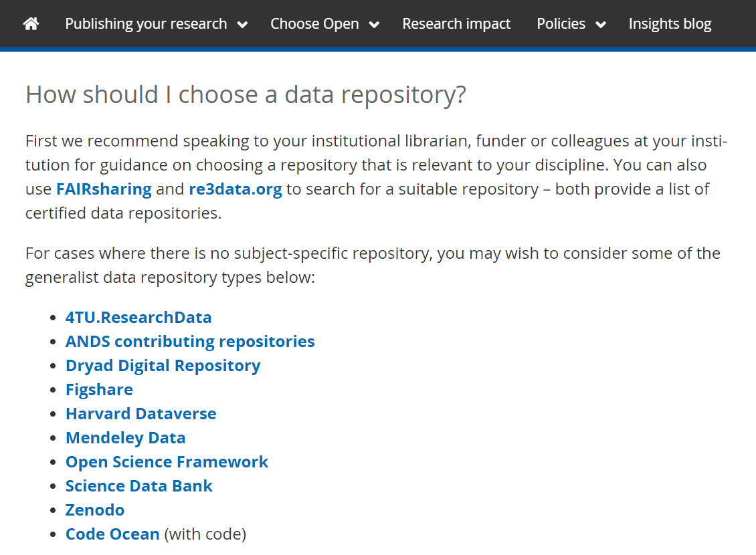Visit the 4TU.ResearchData repository link

pyautogui.click(x=138, y=318)
